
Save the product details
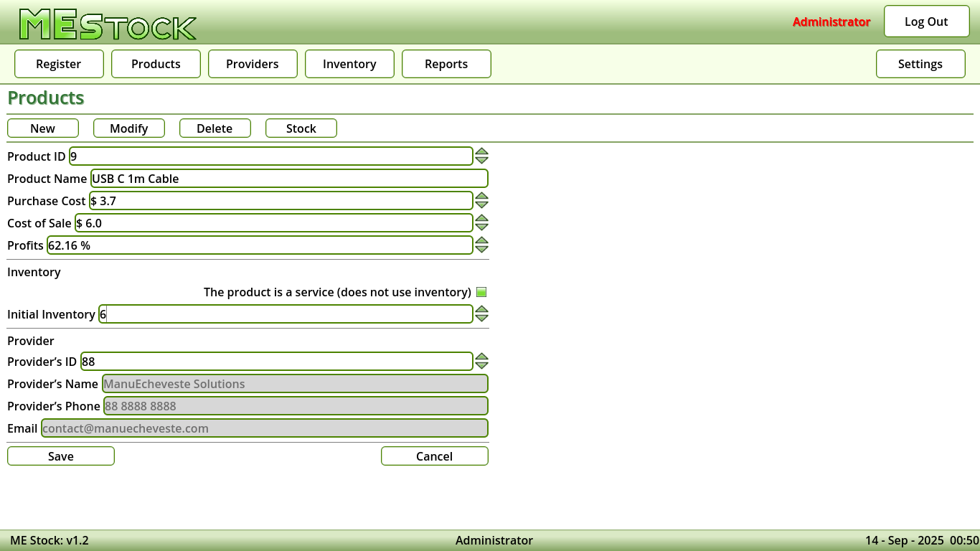point(61,456)
